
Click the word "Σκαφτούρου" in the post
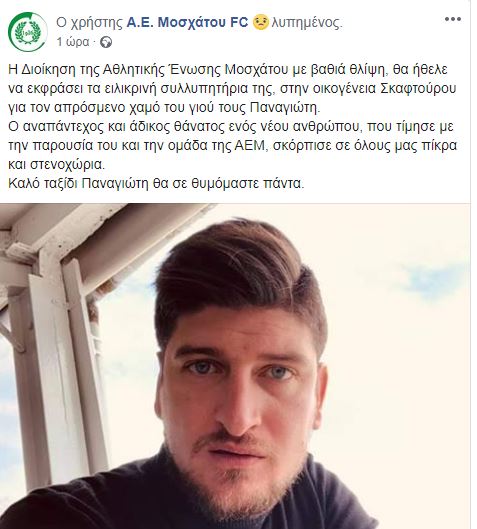click(x=418, y=88)
